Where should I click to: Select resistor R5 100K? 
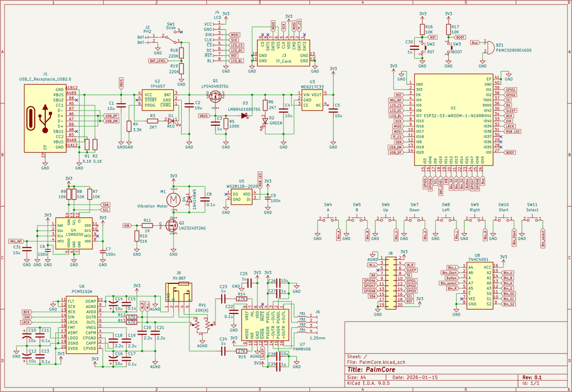[x=226, y=124]
